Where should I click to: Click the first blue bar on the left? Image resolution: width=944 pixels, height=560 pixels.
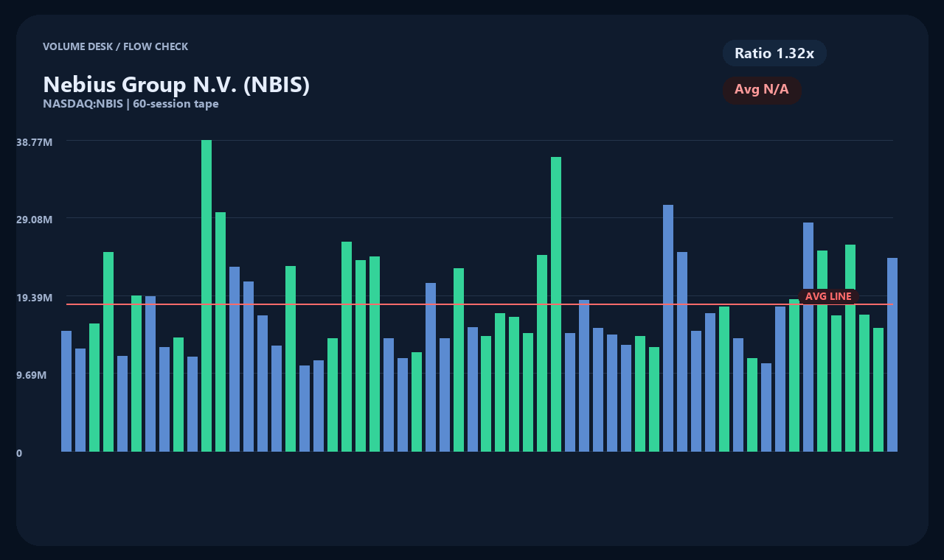point(66,391)
